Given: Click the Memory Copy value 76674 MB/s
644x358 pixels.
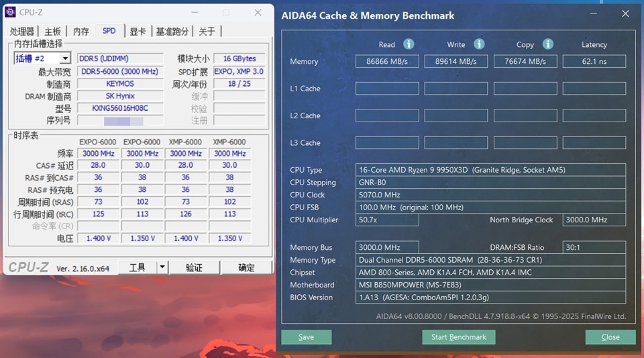Looking at the screenshot, I should (525, 61).
